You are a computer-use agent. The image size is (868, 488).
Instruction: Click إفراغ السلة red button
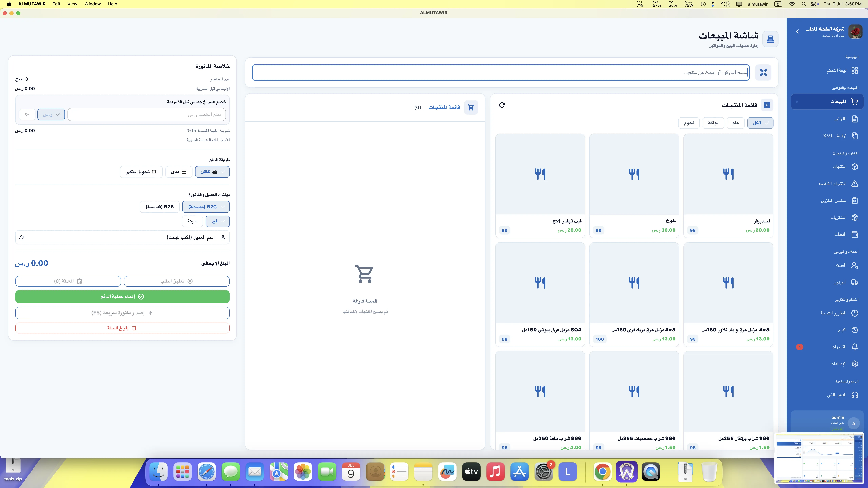click(x=122, y=328)
